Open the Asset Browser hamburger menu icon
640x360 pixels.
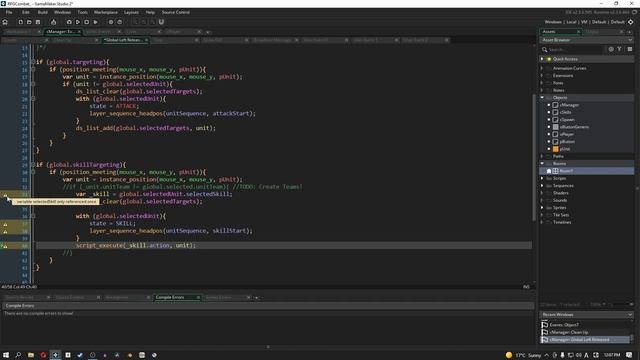click(x=630, y=49)
